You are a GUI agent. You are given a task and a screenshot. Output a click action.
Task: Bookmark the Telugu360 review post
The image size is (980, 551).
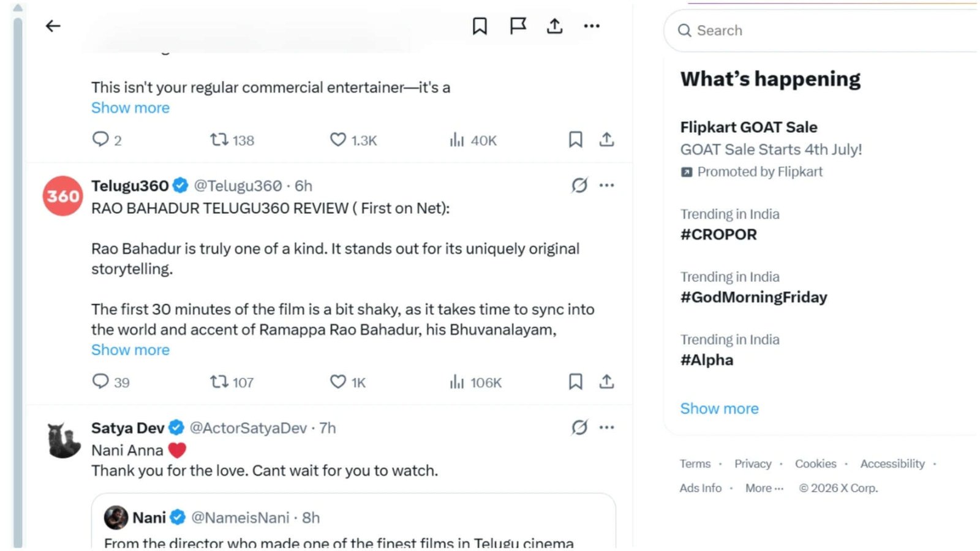pyautogui.click(x=575, y=381)
